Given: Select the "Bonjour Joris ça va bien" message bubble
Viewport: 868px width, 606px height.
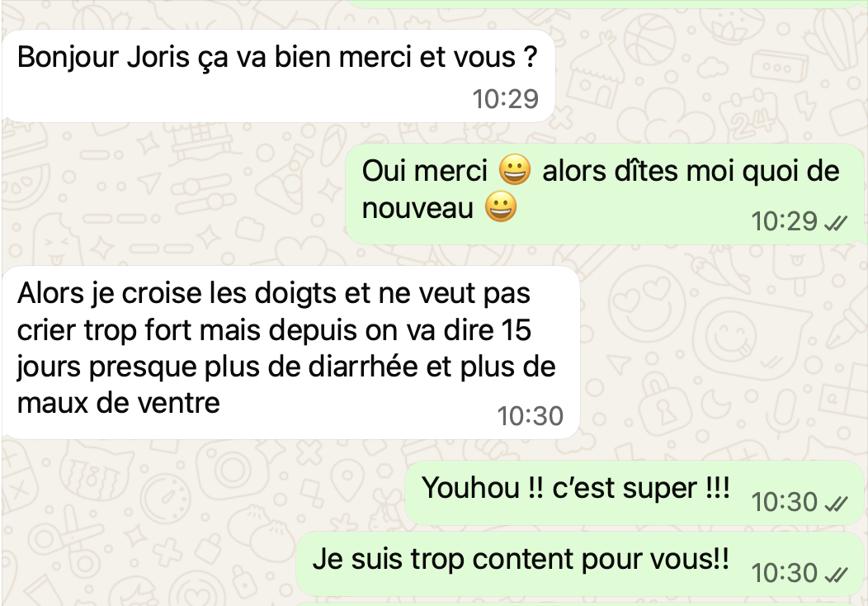Looking at the screenshot, I should point(278,76).
